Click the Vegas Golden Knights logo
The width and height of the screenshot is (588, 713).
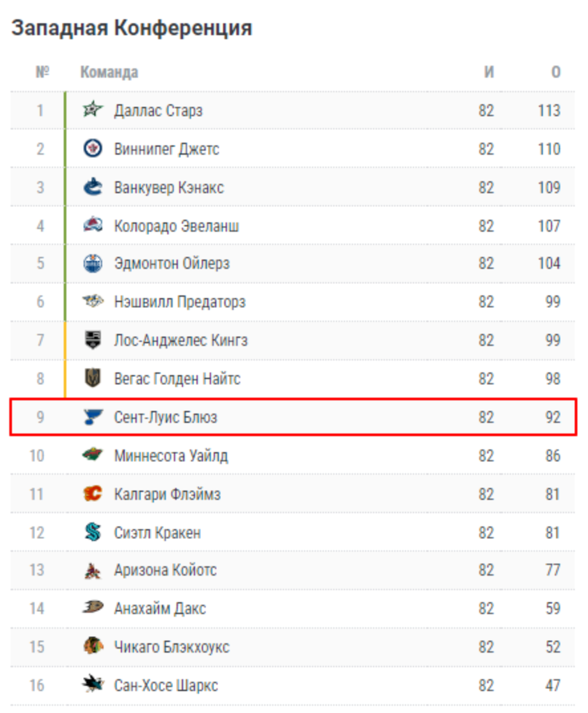92,379
